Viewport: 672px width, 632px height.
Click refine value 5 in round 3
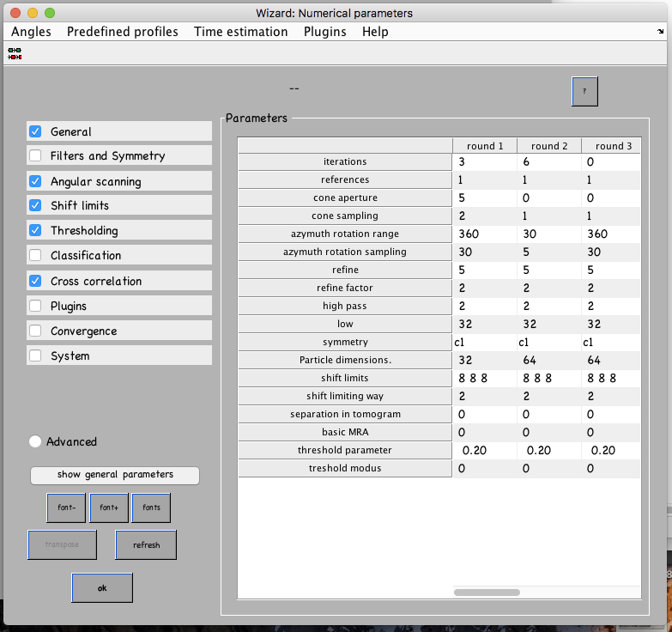tap(611, 270)
